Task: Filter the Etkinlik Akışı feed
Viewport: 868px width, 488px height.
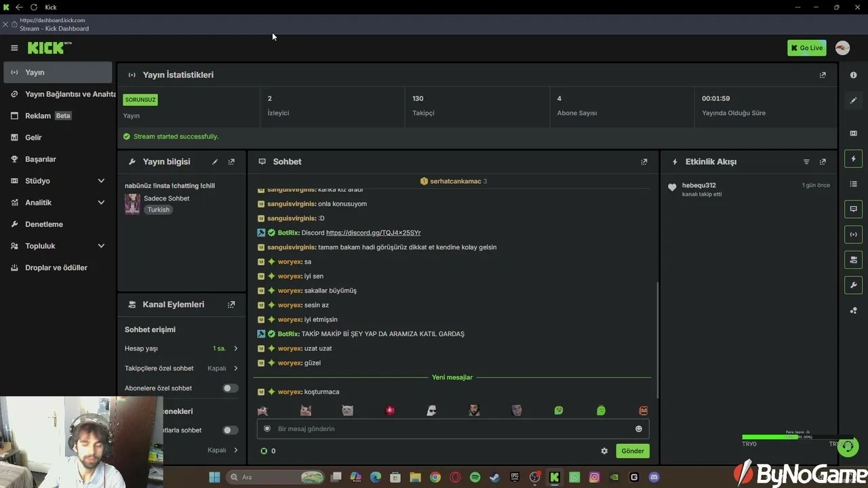Action: 806,162
